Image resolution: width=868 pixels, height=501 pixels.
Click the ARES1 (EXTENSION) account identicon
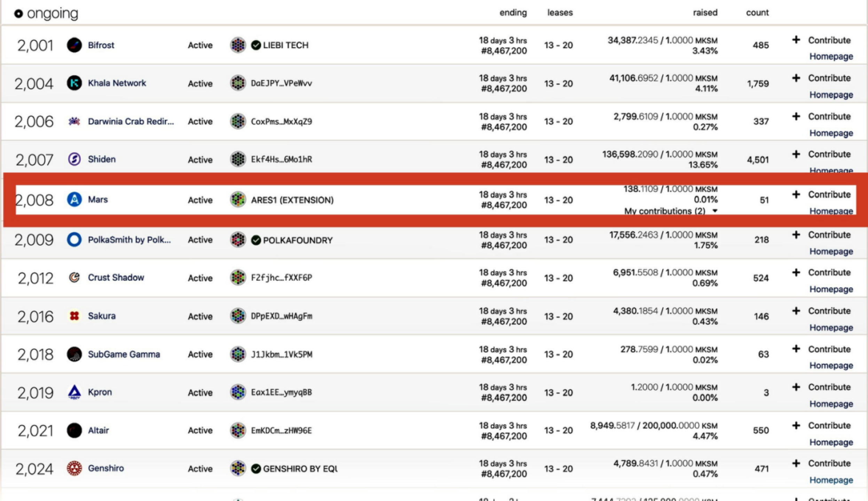tap(238, 200)
